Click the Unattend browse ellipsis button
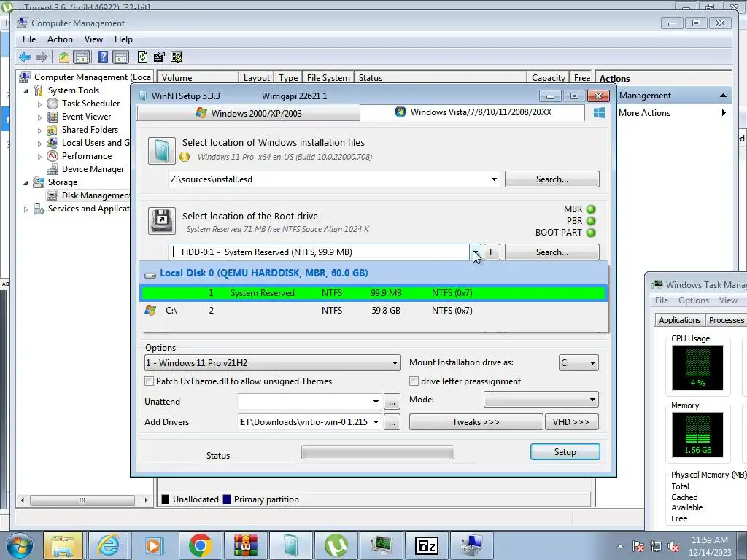Viewport: 747px width, 560px height. [392, 402]
